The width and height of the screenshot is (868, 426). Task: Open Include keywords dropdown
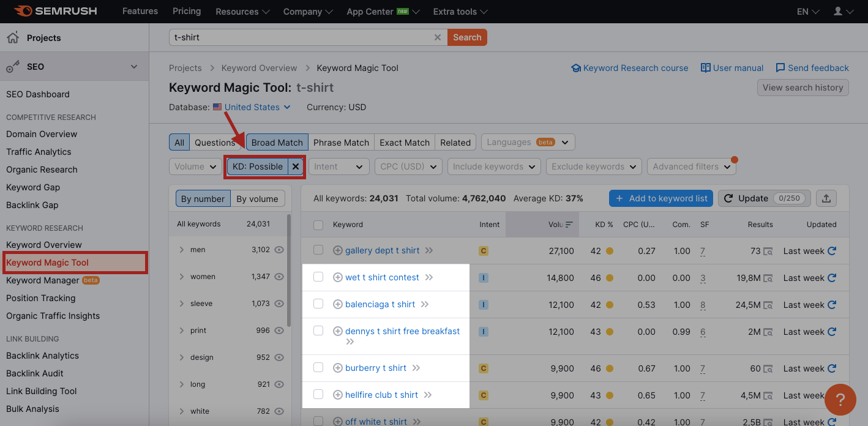pyautogui.click(x=494, y=166)
